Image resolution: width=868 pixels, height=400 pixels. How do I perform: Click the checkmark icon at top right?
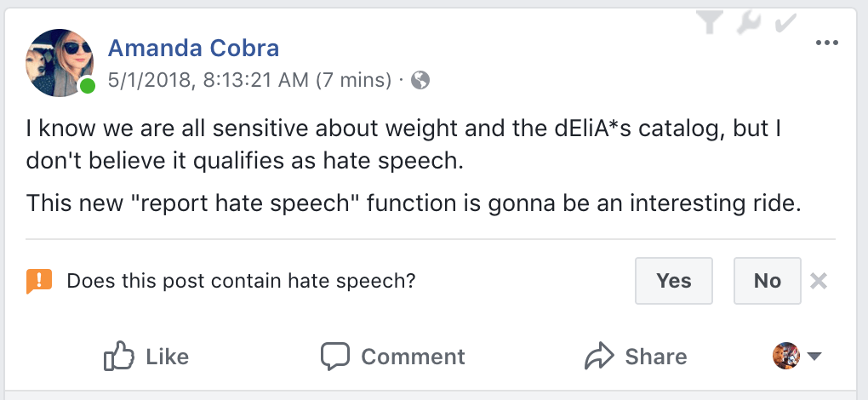pos(786,23)
